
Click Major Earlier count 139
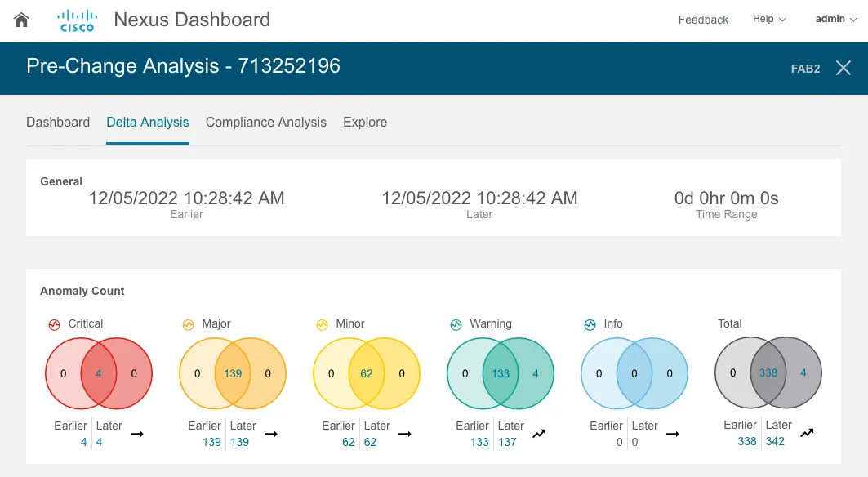[211, 442]
